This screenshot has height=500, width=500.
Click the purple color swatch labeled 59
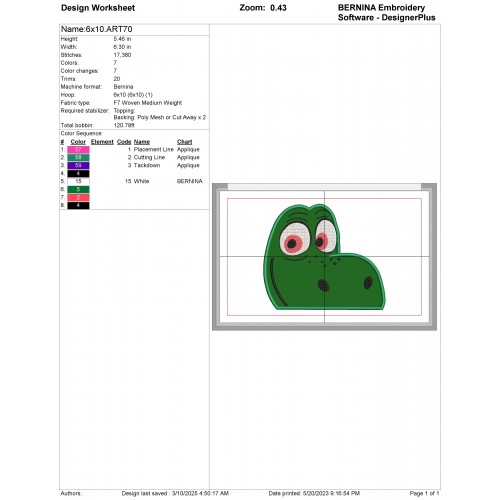pos(78,166)
